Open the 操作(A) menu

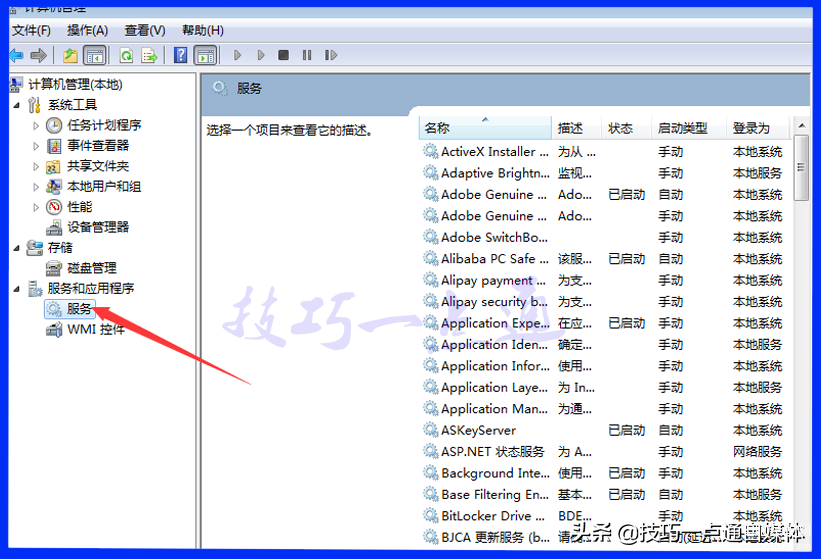[x=87, y=30]
